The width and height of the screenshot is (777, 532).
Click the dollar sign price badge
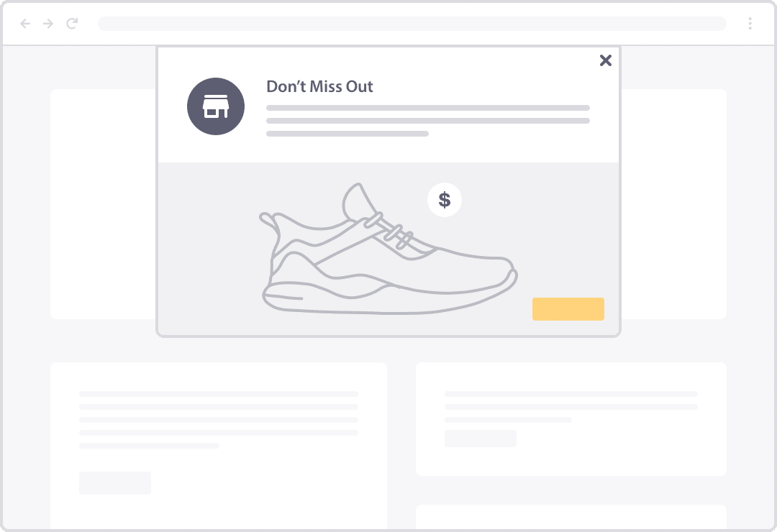(x=445, y=200)
